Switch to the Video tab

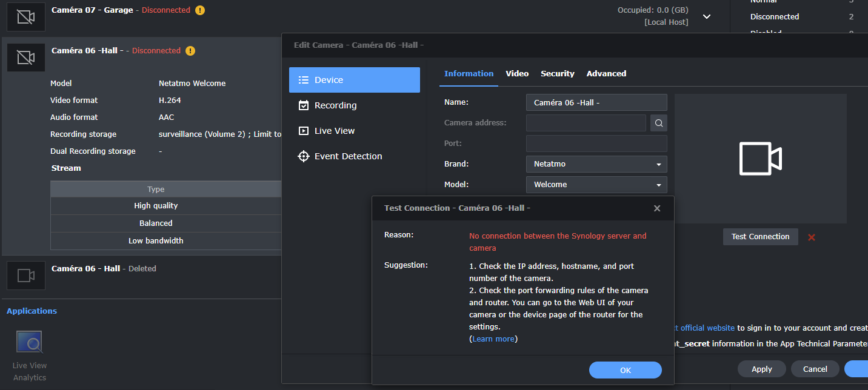point(517,74)
